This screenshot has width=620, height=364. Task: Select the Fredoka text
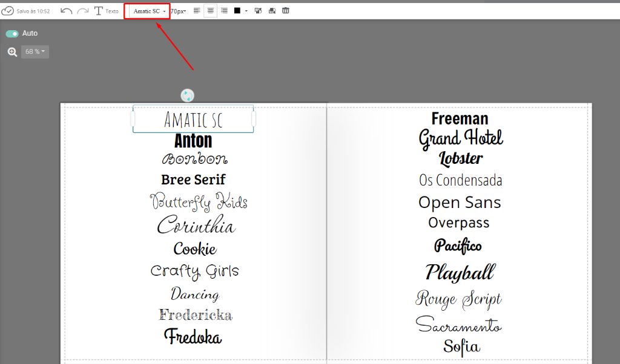pos(193,337)
